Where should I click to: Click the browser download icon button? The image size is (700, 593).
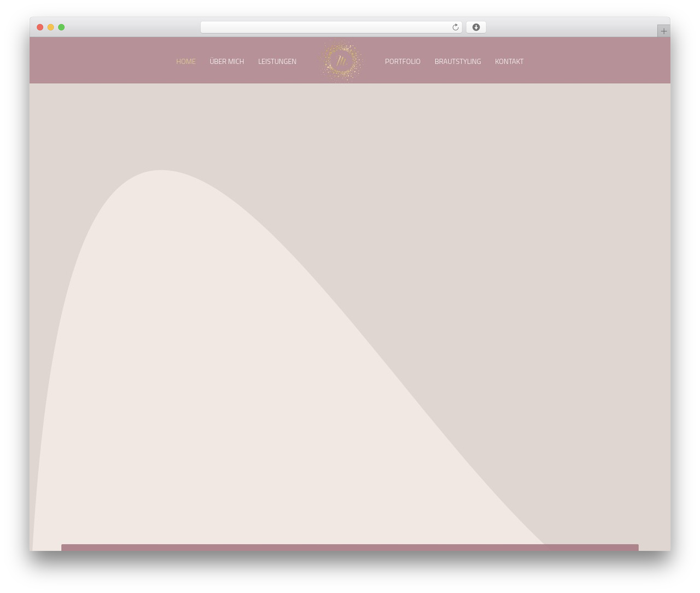click(x=476, y=27)
